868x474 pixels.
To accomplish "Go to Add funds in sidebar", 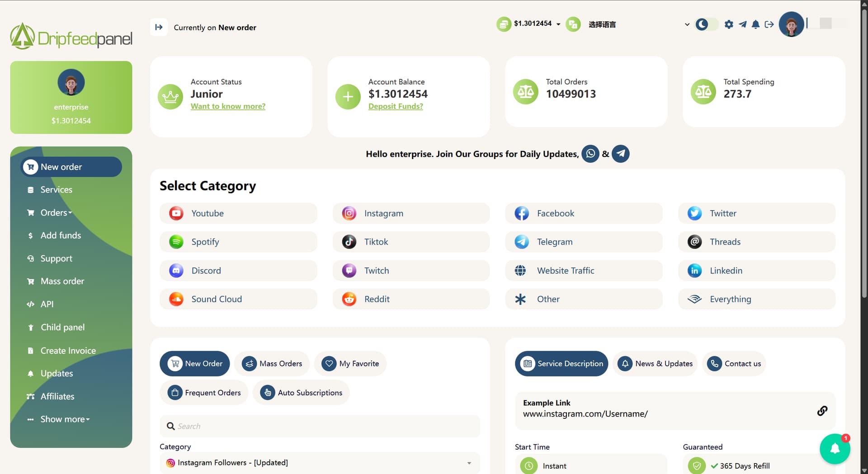I will click(x=71, y=235).
